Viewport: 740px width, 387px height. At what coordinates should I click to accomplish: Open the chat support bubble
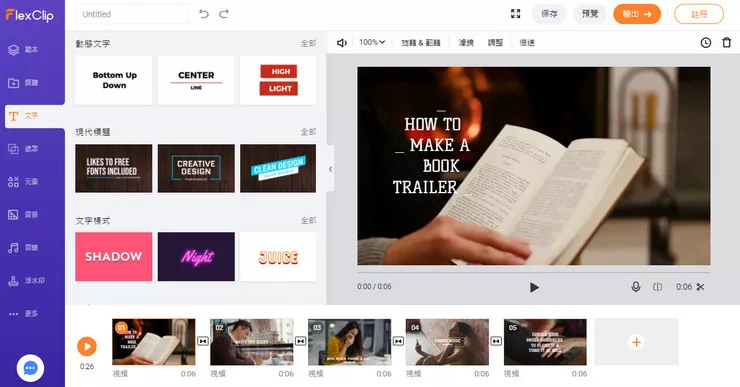click(31, 368)
